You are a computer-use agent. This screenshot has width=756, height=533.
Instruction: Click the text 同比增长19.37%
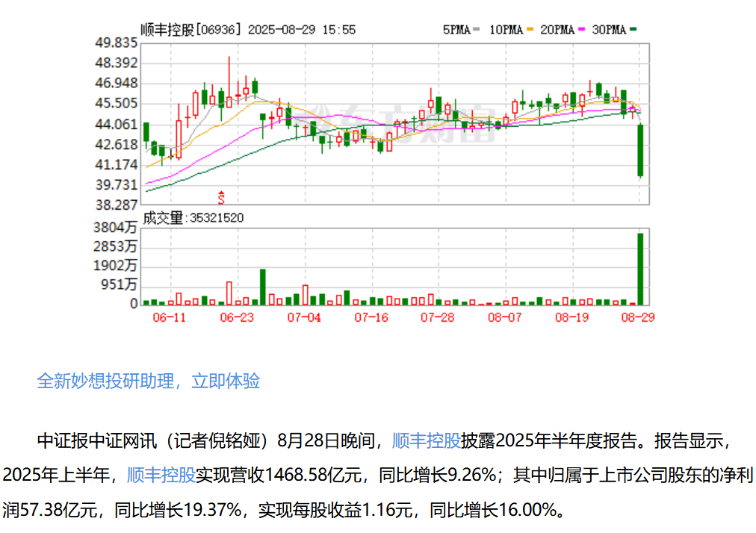tap(178, 509)
